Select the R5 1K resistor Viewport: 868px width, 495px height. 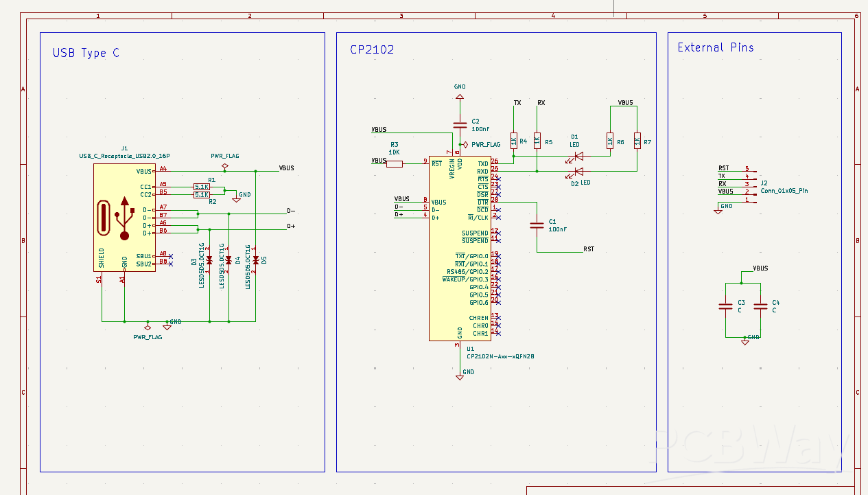coord(537,141)
